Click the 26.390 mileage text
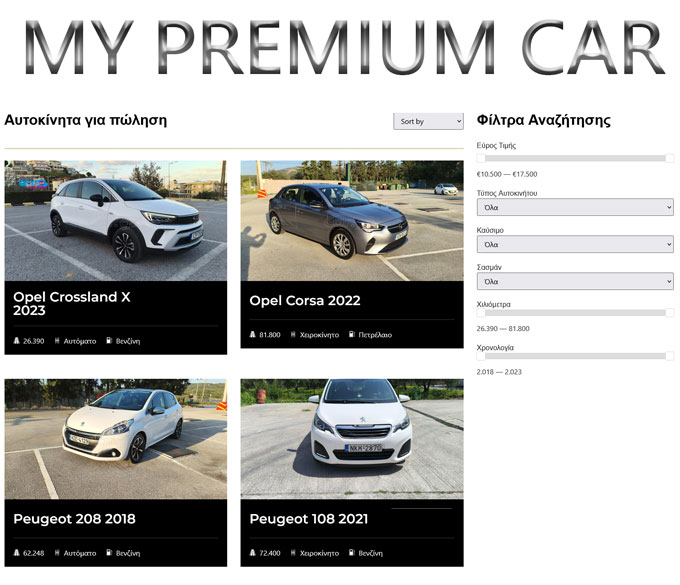Viewport: 680px width, 585px height. tap(33, 341)
